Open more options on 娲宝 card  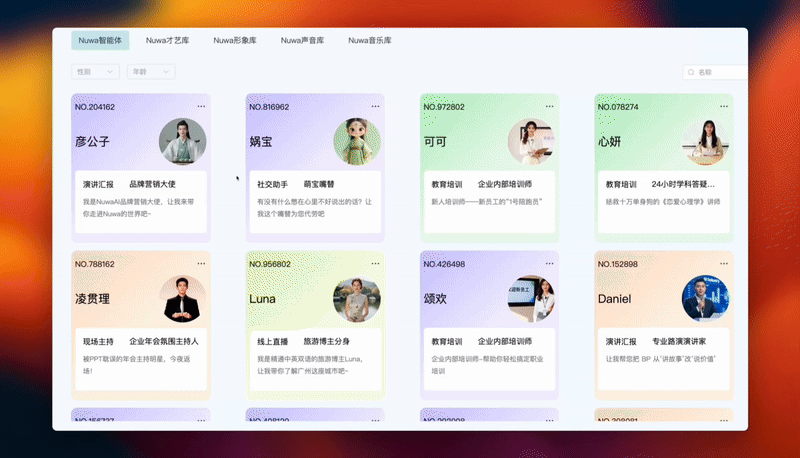375,106
